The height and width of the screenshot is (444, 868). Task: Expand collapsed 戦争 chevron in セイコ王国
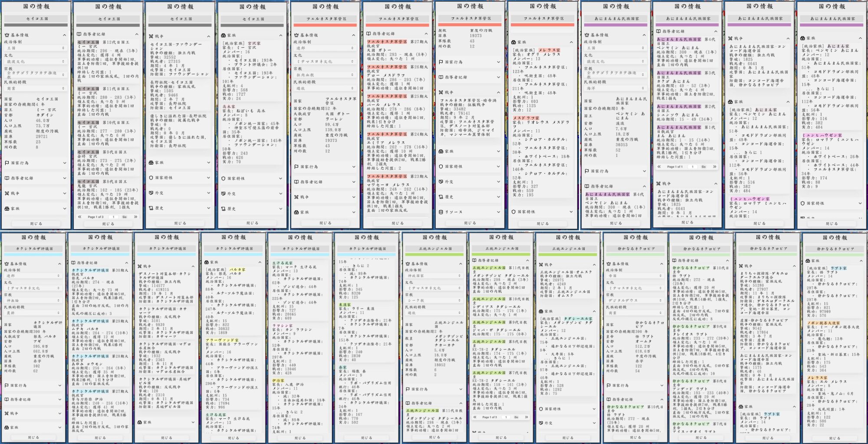click(x=64, y=194)
